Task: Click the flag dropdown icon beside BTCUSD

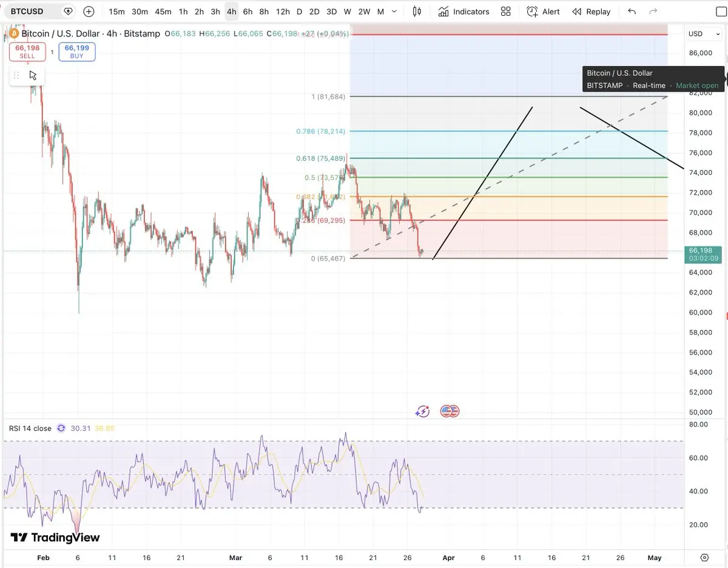Action: pos(68,12)
